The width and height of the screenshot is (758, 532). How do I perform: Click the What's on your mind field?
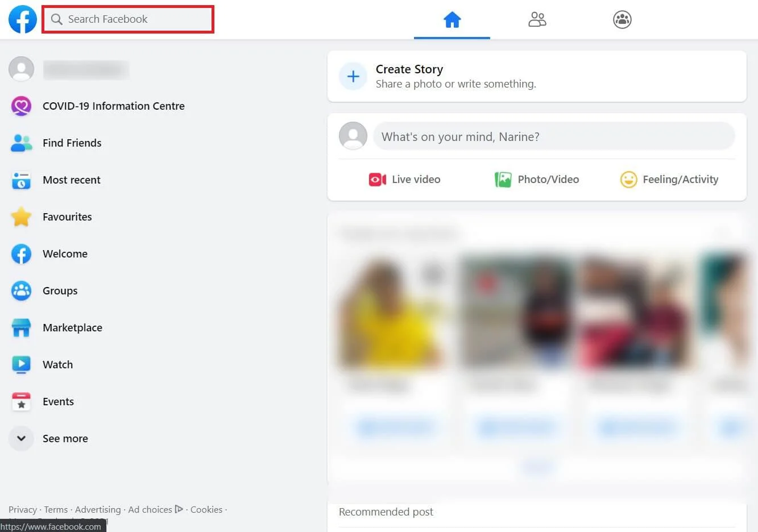(553, 136)
